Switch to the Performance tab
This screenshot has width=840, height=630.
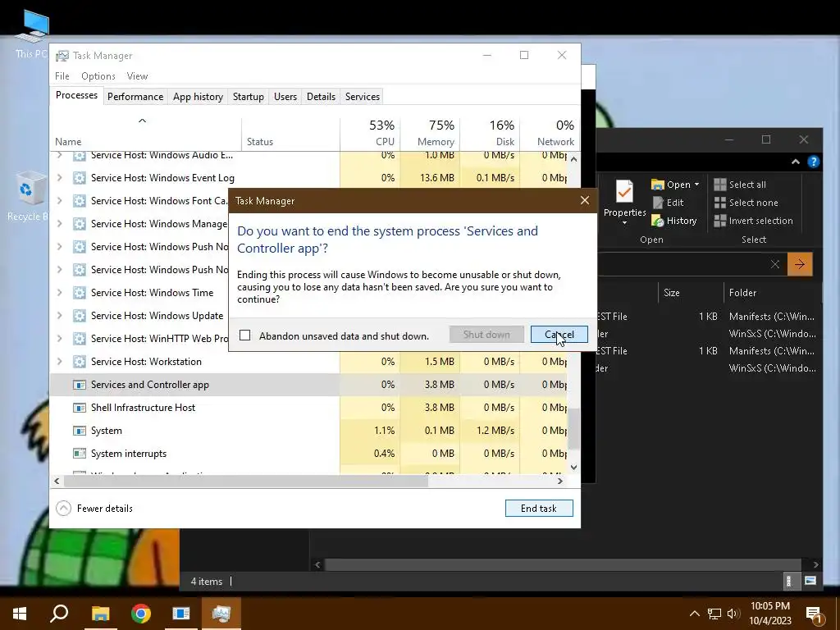[x=135, y=97]
